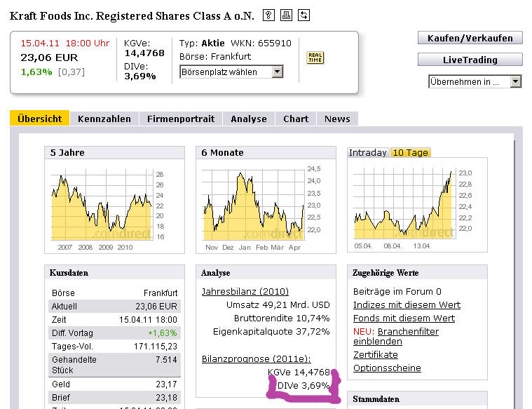Open the Optionsscheine link
This screenshot has height=409, width=532.
click(x=387, y=368)
